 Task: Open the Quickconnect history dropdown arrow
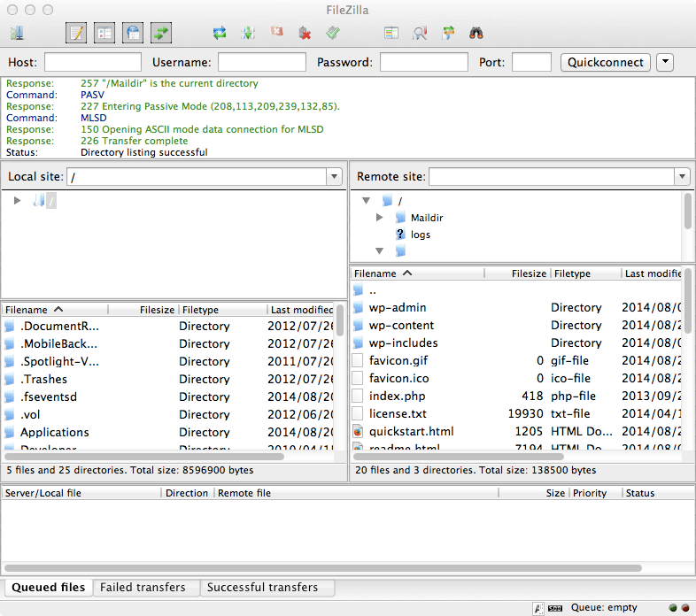[665, 62]
